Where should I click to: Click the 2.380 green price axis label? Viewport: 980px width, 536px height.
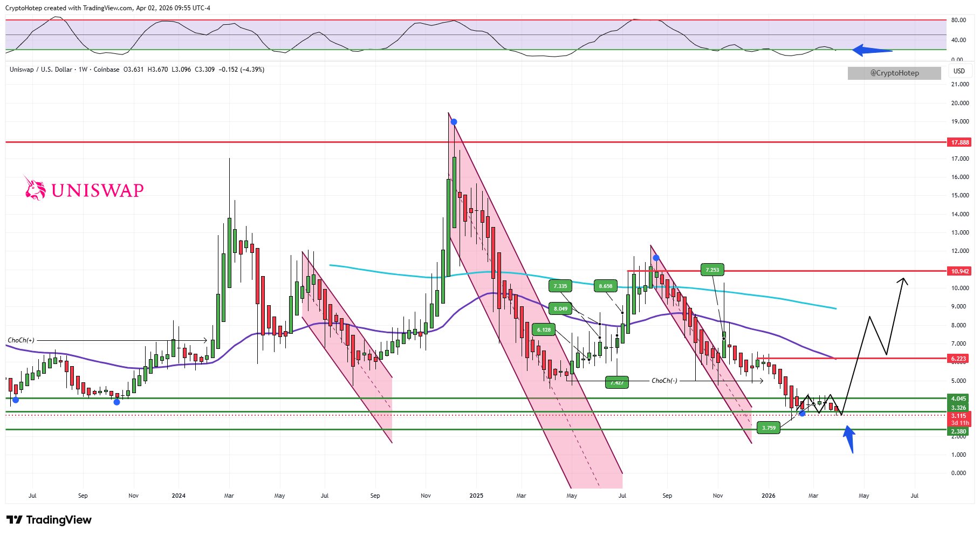(x=958, y=431)
